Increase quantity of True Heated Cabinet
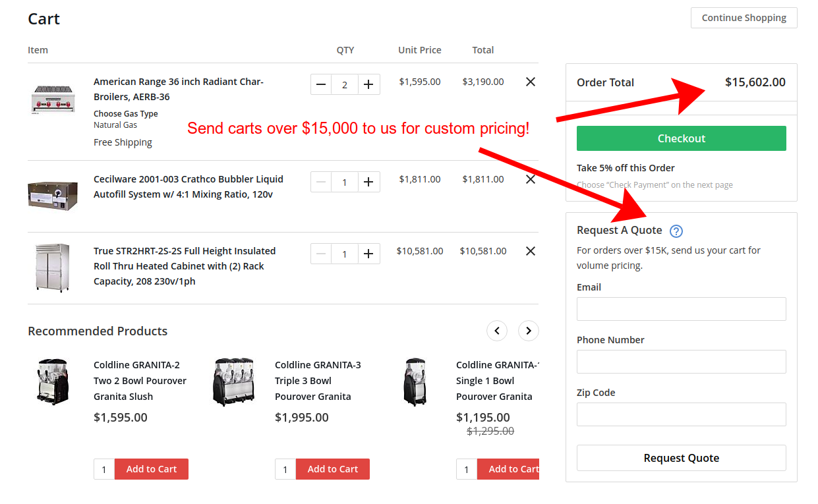 [x=368, y=254]
